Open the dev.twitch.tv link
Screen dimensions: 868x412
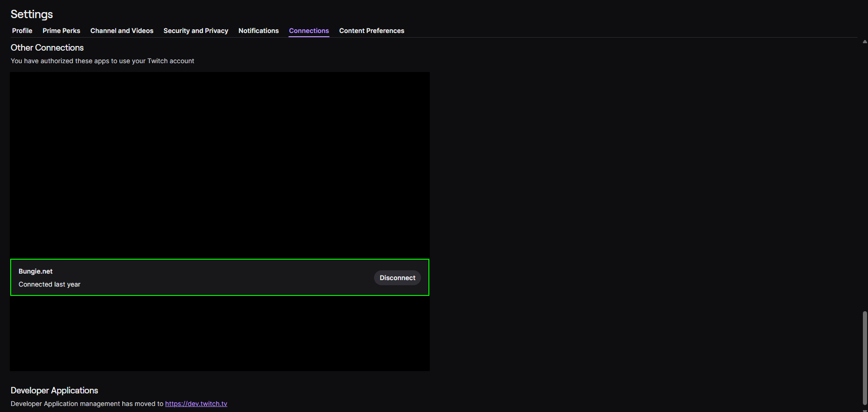[x=196, y=404]
